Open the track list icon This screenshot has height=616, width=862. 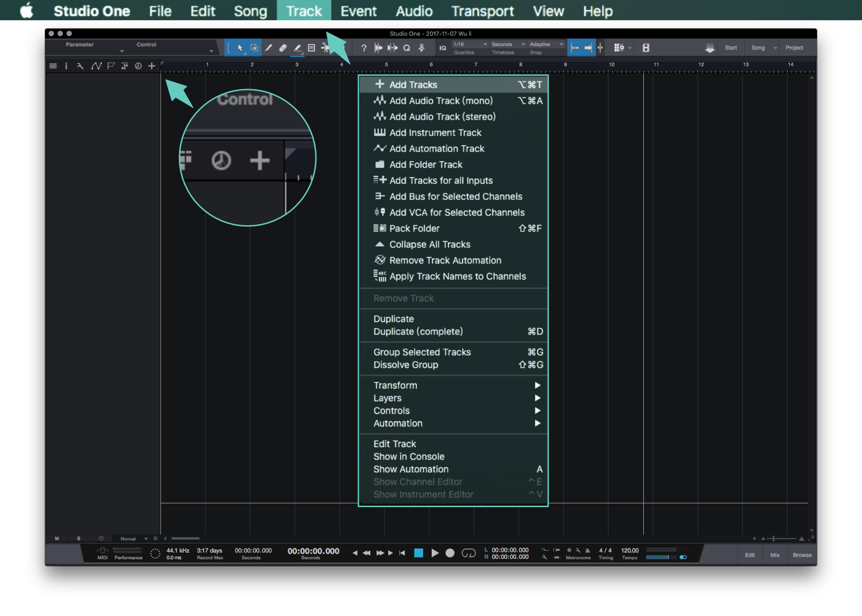pyautogui.click(x=53, y=66)
